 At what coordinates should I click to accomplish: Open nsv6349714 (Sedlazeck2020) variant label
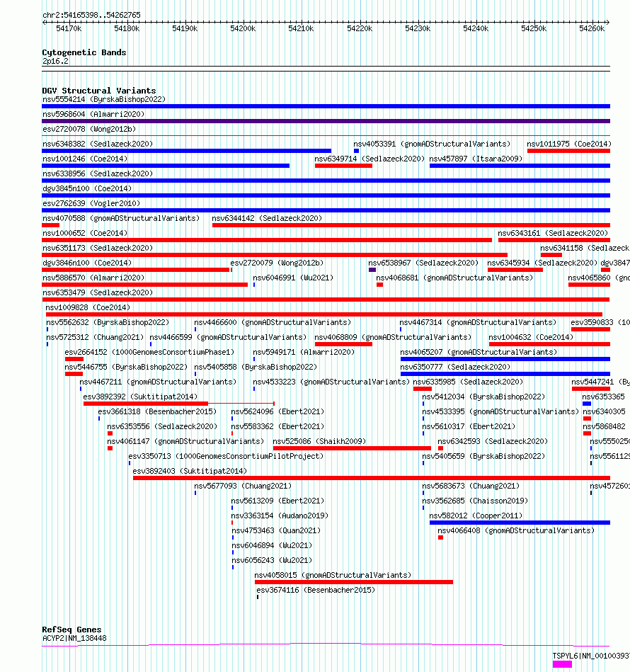[x=370, y=159]
